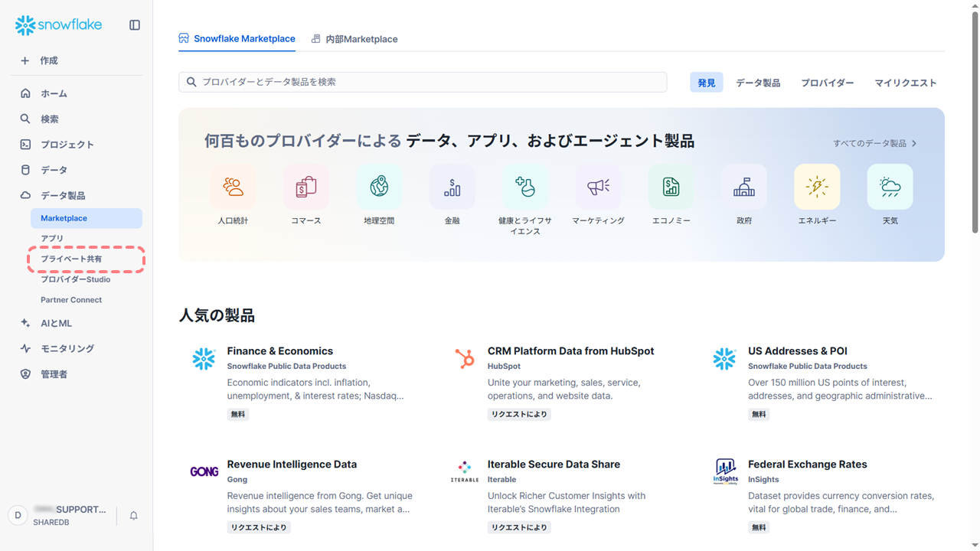This screenshot has height=551, width=980.
Task: Click the Gong logo
Action: click(x=204, y=471)
